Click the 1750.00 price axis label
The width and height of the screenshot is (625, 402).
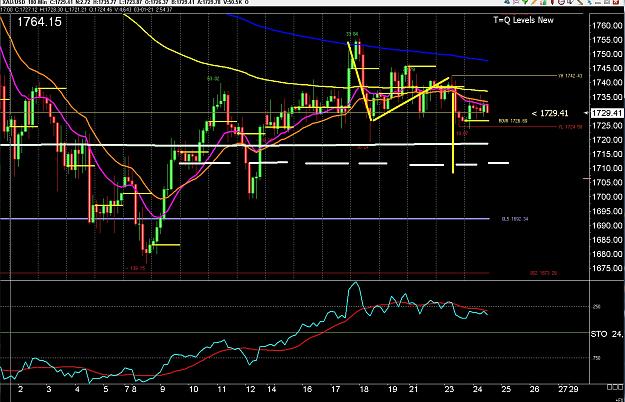coord(607,54)
